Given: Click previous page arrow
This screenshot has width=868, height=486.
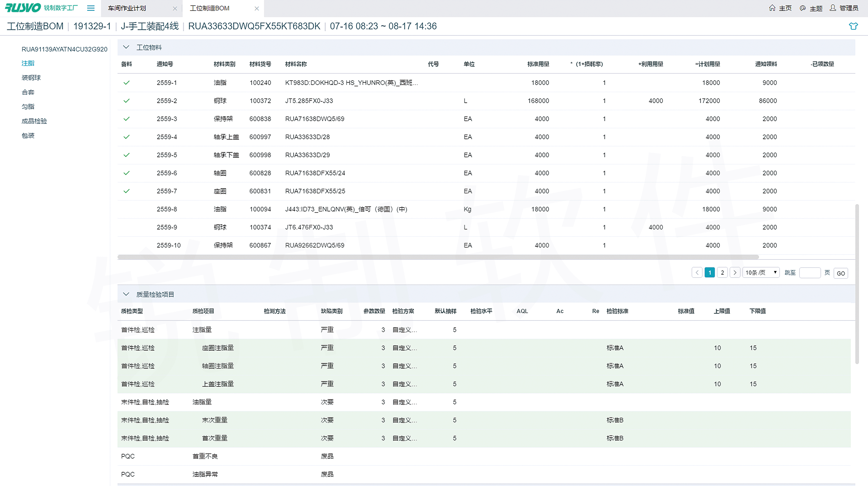Looking at the screenshot, I should 697,272.
